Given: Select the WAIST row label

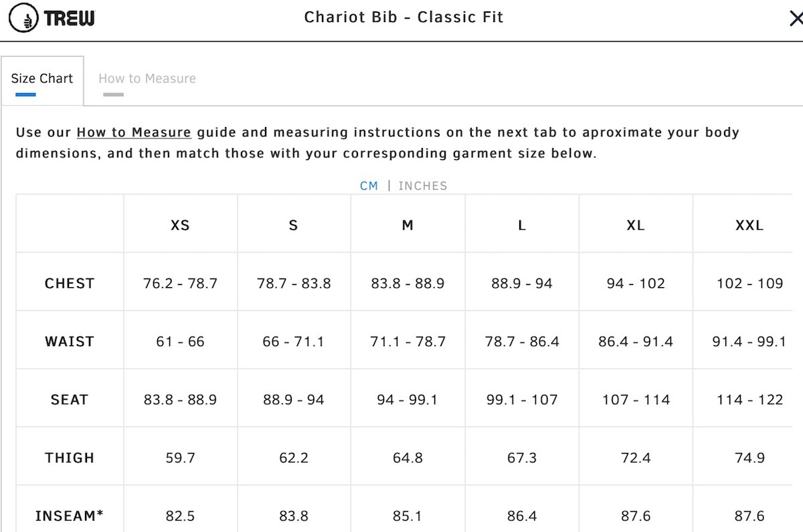Looking at the screenshot, I should pyautogui.click(x=70, y=342).
